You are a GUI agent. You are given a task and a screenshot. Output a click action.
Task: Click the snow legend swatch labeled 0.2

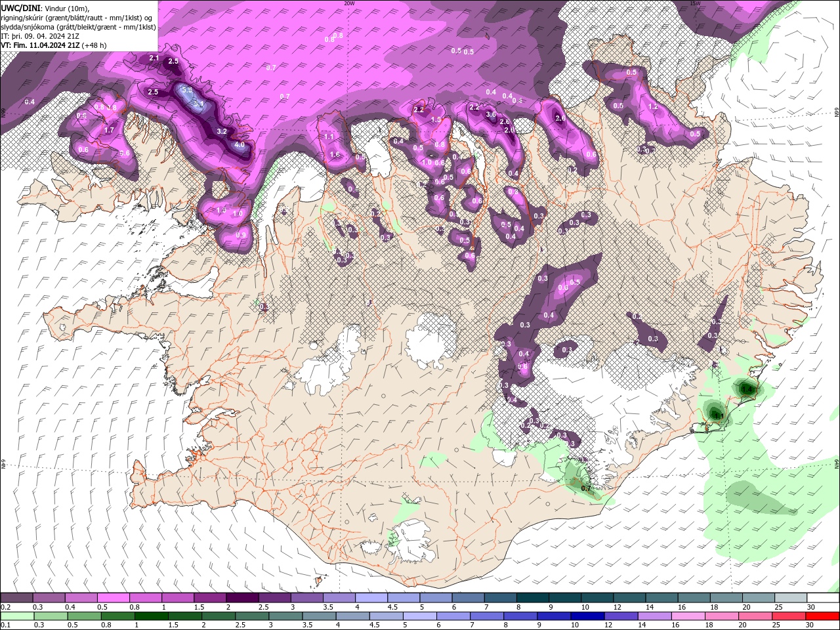coord(16,598)
